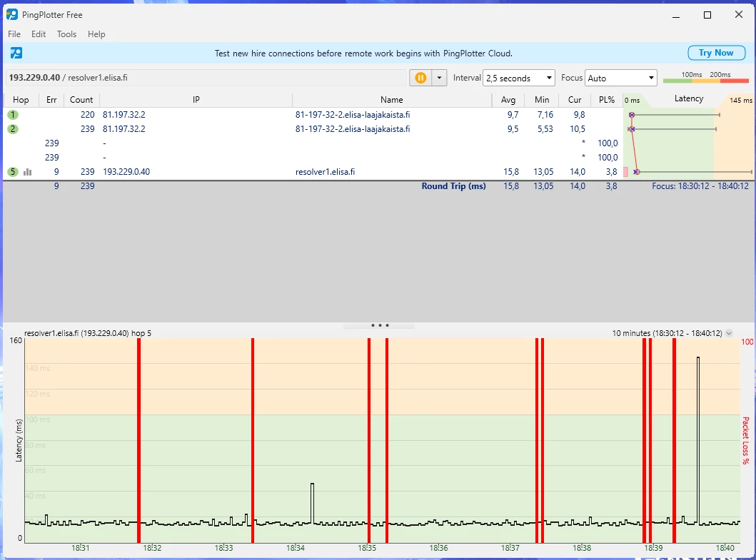Viewport: 756px width, 560px height.
Task: Click the Min column header
Action: point(542,100)
